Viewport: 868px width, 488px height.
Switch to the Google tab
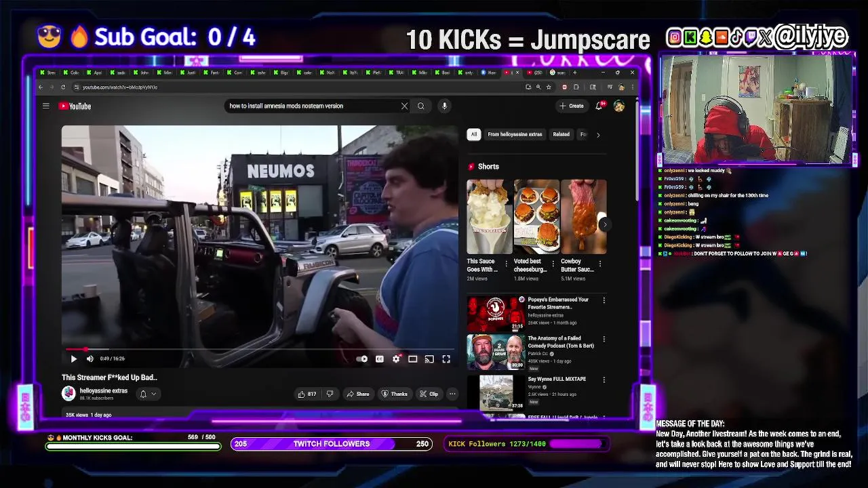click(557, 73)
